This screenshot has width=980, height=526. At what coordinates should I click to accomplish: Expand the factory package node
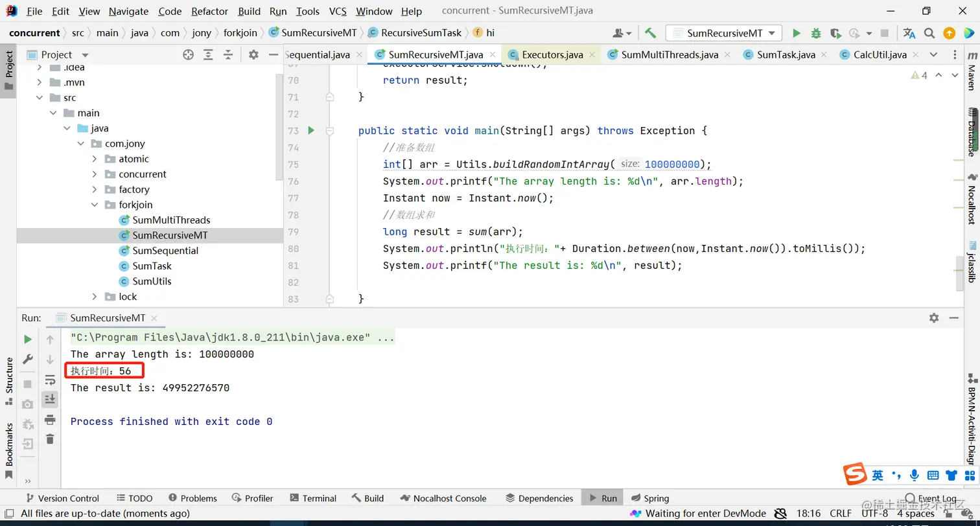tap(95, 190)
